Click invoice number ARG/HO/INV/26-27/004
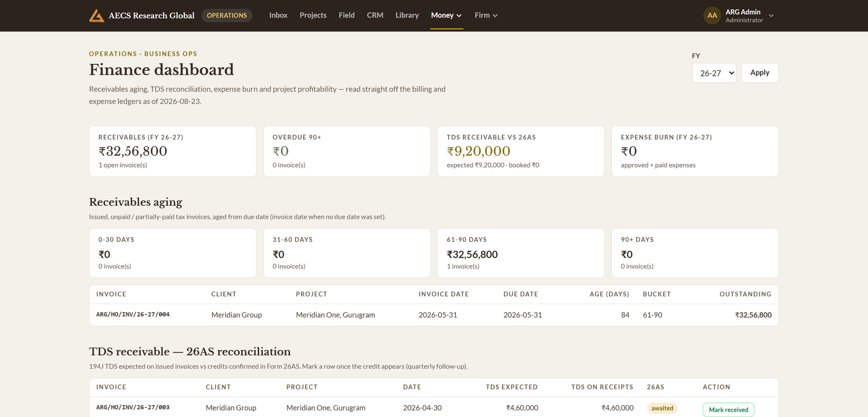Viewport: 868px width, 417px height. click(133, 315)
